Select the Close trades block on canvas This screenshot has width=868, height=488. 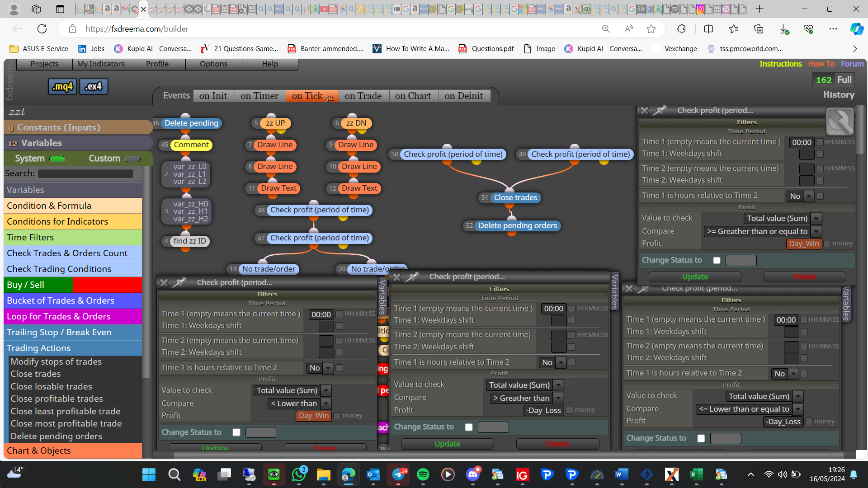515,197
